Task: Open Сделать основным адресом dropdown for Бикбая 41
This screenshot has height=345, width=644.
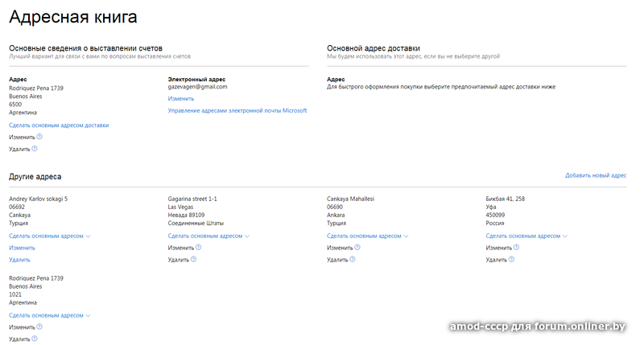Action: tap(526, 236)
